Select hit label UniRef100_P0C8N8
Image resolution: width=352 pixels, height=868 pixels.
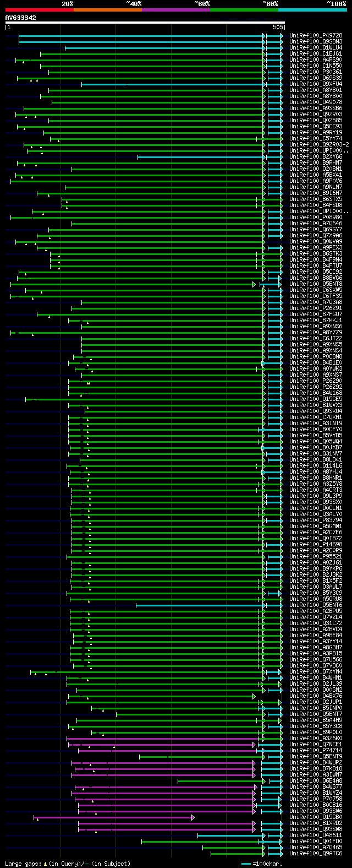[316, 357]
